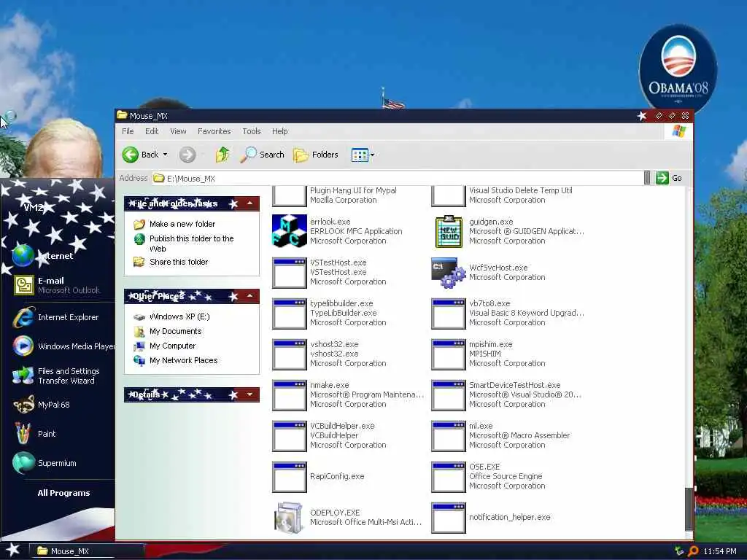Open Internet Explorer from Start menu
Screen dimensions: 747x560
click(57, 317)
